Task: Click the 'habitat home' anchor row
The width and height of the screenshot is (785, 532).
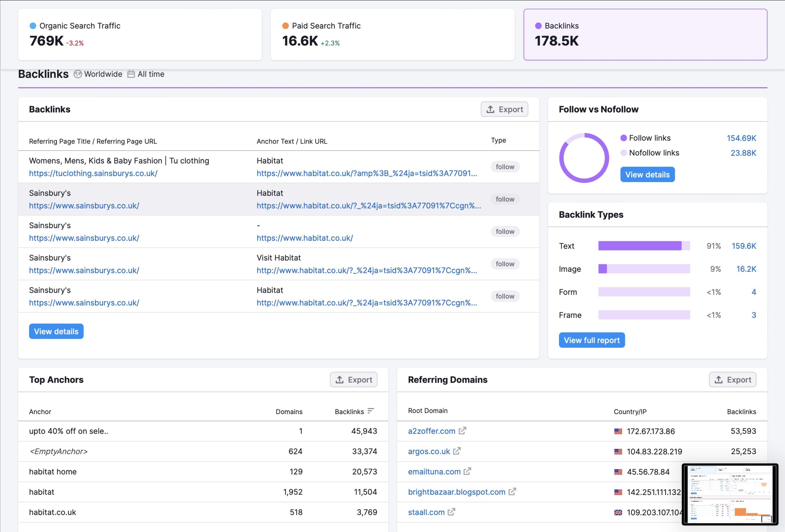Action: click(203, 472)
